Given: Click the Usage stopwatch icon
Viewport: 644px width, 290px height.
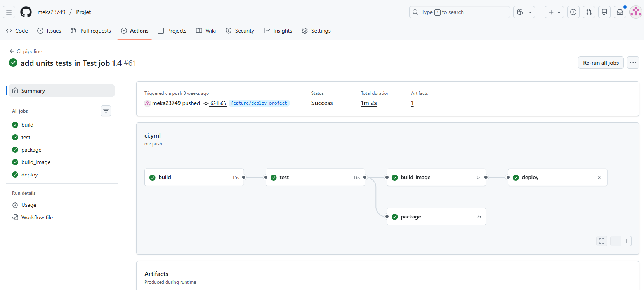Looking at the screenshot, I should tap(15, 205).
